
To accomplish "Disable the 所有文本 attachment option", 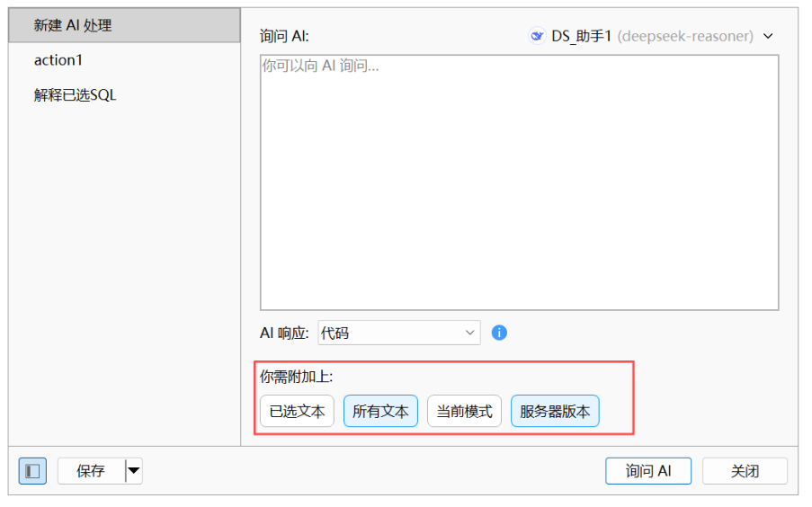I will (380, 412).
